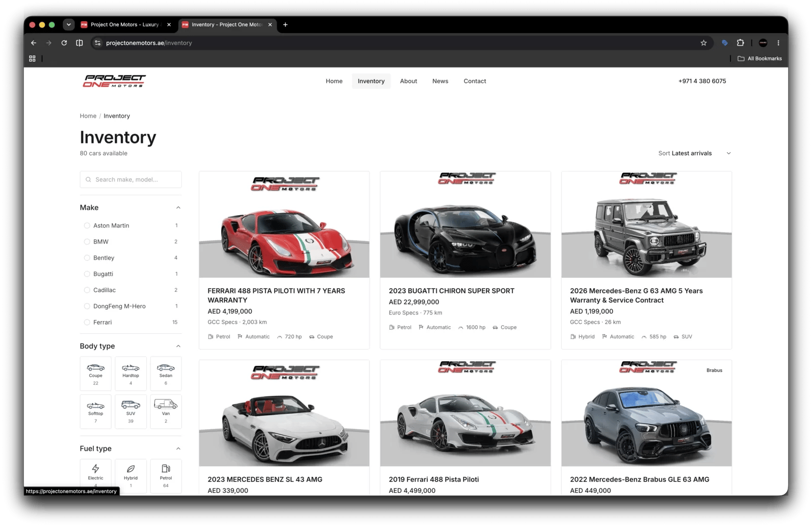Viewport: 812px width, 527px height.
Task: Open 2023 Bugatti Chiron Super Sport listing
Action: [x=451, y=291]
